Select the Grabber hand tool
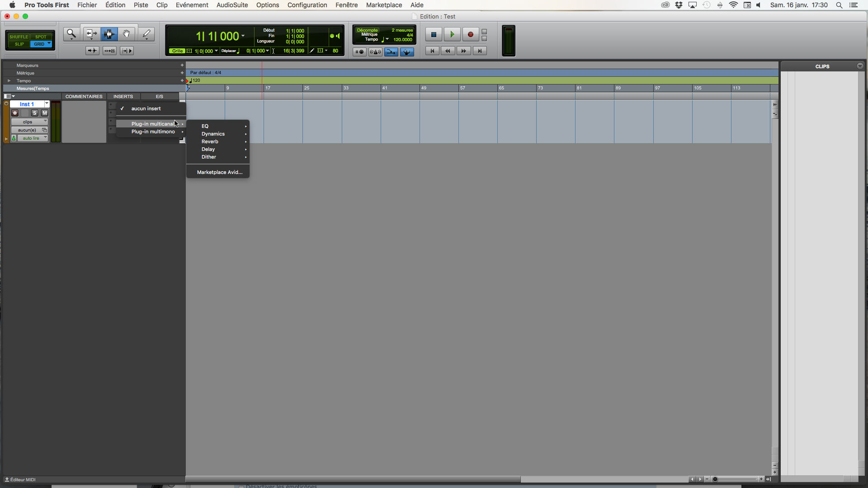 (127, 34)
